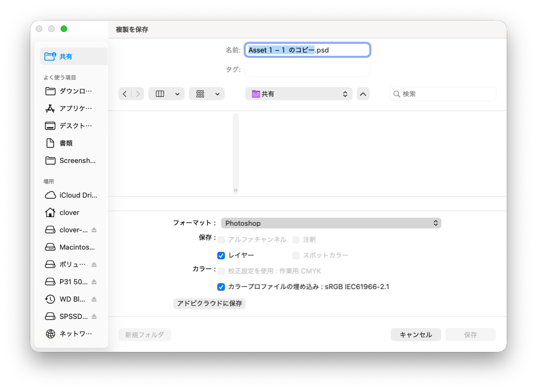Go to the clover home folder
Viewport: 537px width, 392px height.
[69, 212]
